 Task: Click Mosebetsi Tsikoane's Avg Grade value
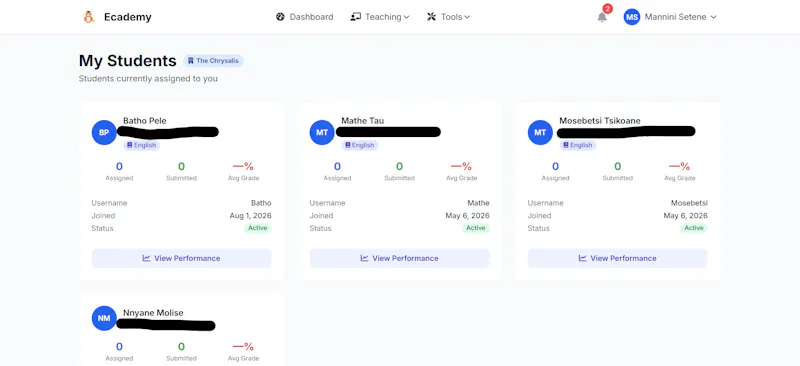pyautogui.click(x=680, y=166)
